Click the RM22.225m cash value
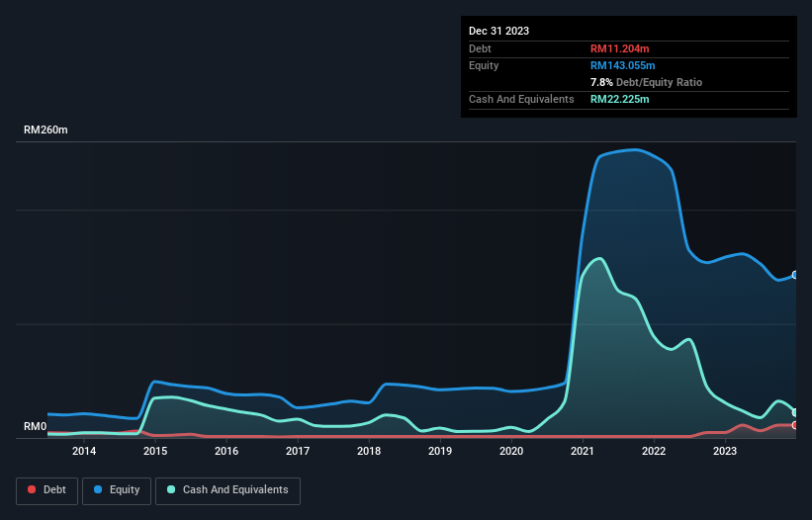This screenshot has height=520, width=812. (x=619, y=99)
